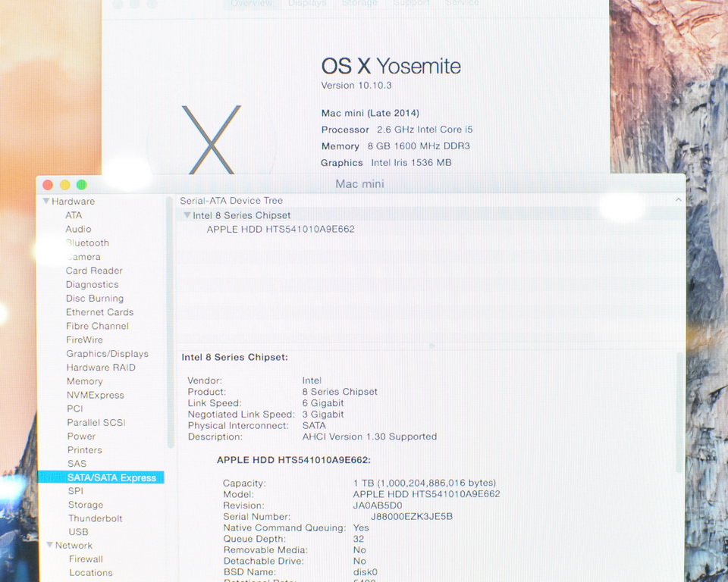Open SPI information
Screen dimensions: 728x582
pyautogui.click(x=75, y=491)
